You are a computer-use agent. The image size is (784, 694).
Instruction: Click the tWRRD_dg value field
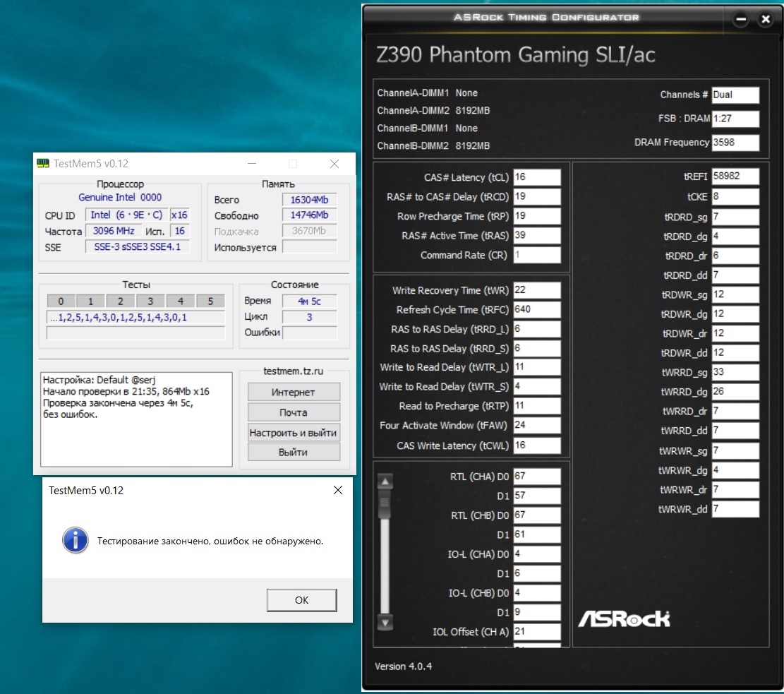735,392
